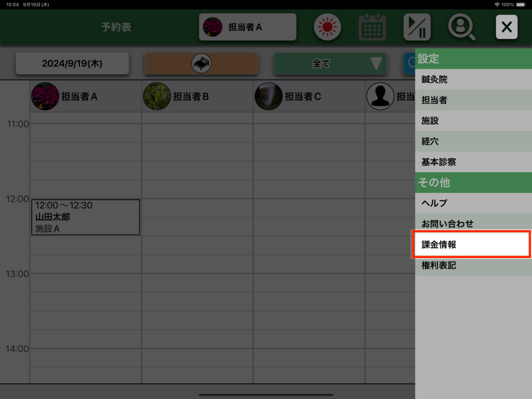This screenshot has height=399, width=532.
Task: Open the 2024/9/19(木) date picker
Action: click(72, 64)
